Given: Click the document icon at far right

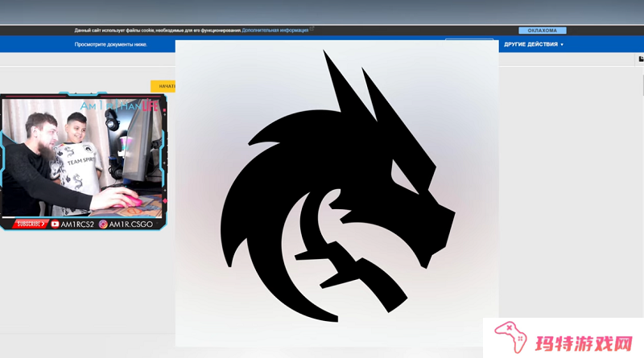Looking at the screenshot, I should click(640, 59).
